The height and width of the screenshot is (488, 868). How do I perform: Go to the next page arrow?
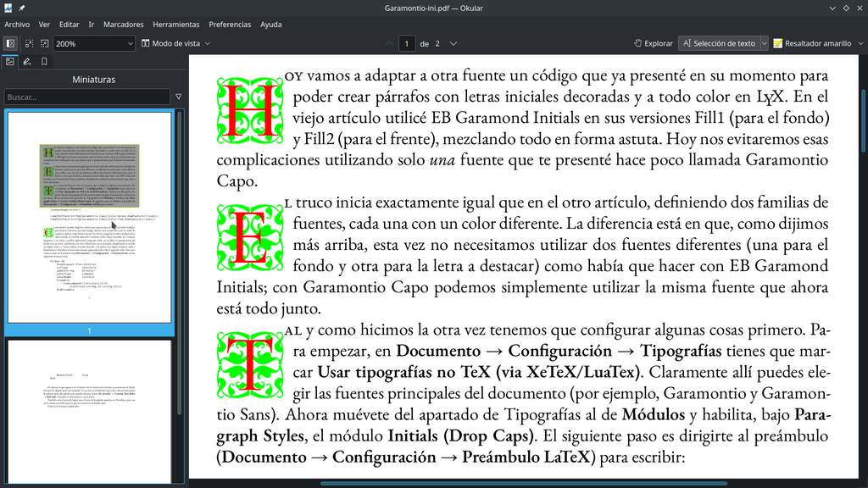point(453,43)
